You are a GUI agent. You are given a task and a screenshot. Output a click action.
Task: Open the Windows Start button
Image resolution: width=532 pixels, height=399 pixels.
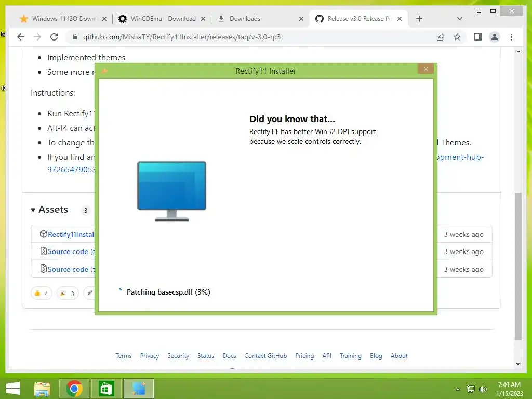coord(13,389)
